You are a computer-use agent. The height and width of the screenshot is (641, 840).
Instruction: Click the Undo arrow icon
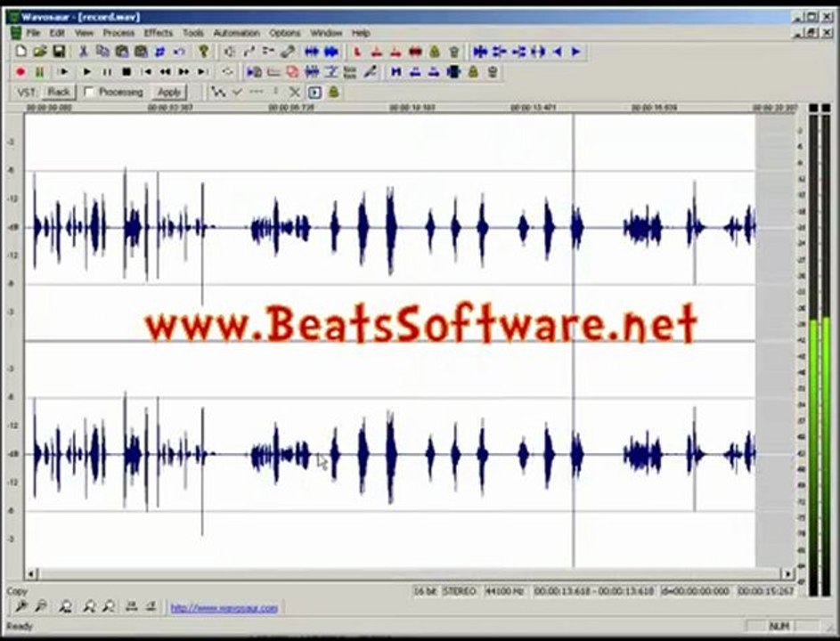coord(179,52)
